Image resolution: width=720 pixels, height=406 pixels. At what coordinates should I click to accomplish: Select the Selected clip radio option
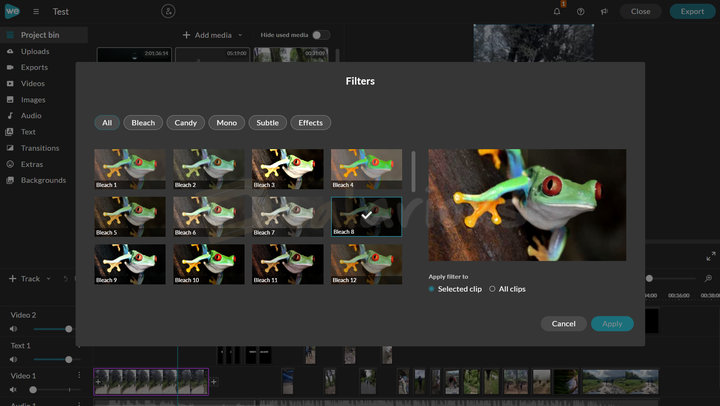(x=431, y=289)
